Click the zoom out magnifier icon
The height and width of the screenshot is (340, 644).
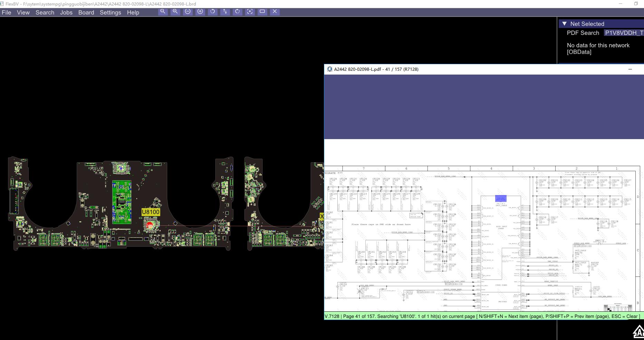163,11
